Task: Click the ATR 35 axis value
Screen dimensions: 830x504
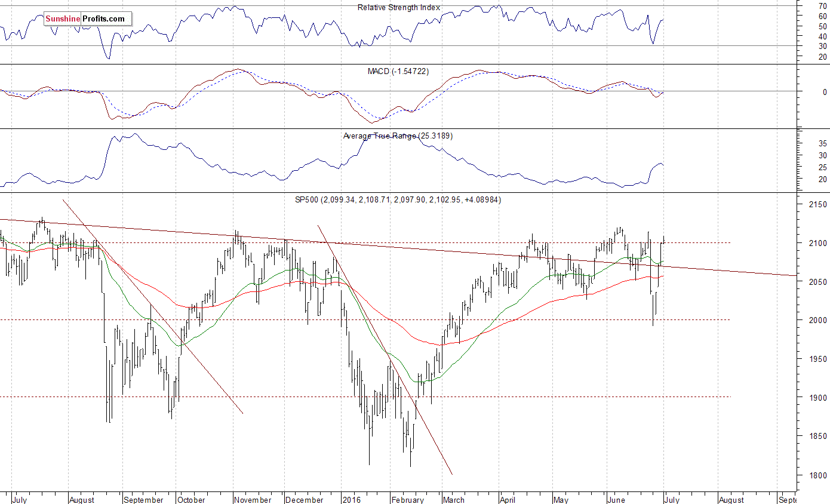Action: click(822, 143)
